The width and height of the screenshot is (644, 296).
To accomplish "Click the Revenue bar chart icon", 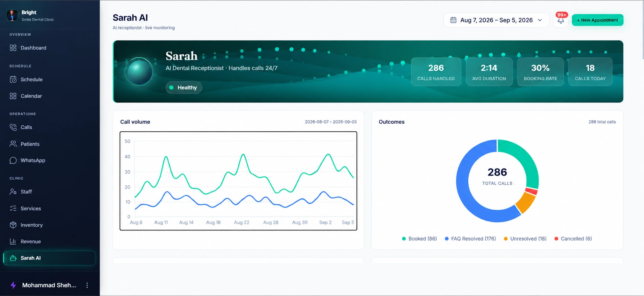I will click(x=13, y=241).
